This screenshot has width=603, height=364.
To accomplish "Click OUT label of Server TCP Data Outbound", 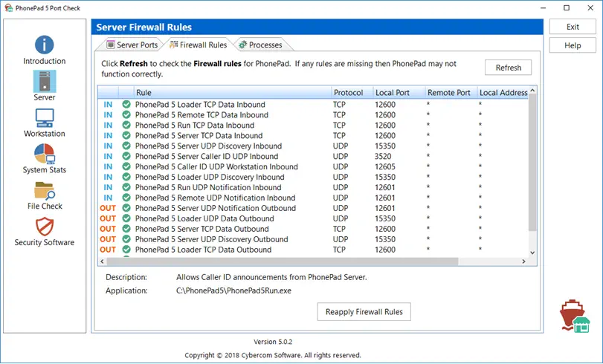I will [108, 229].
